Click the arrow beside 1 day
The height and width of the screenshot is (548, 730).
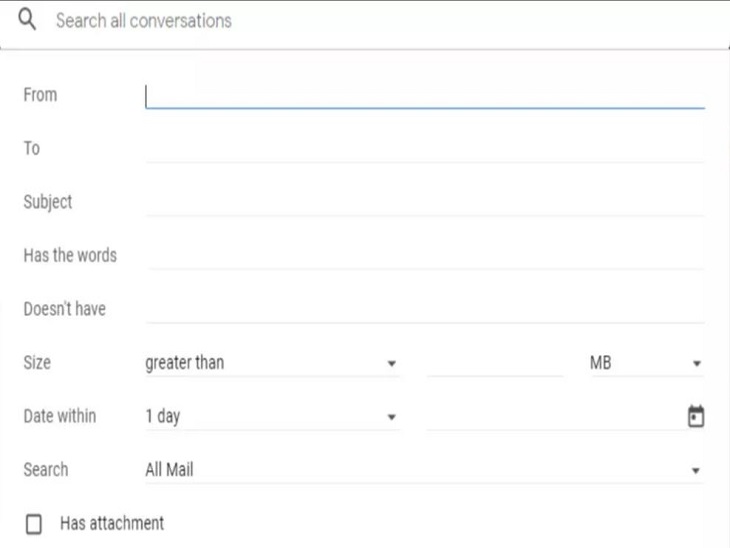[x=392, y=417]
